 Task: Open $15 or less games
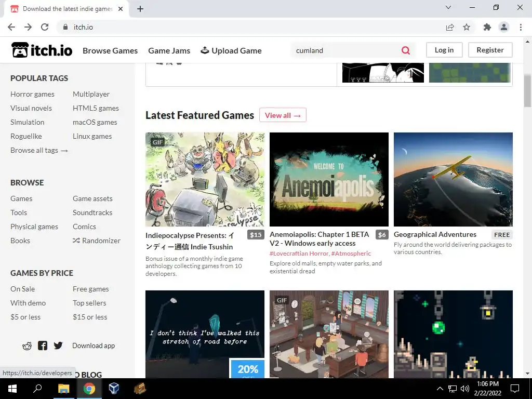tap(90, 317)
